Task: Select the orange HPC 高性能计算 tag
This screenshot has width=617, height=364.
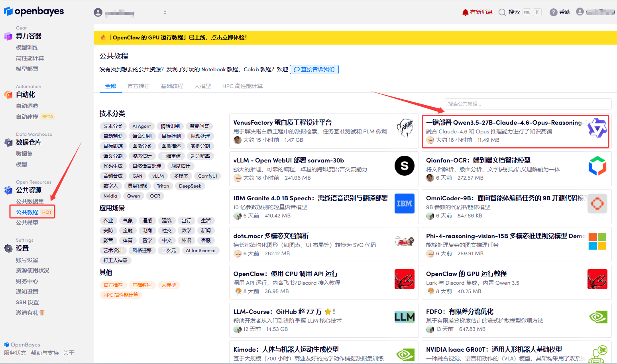Action: (x=121, y=295)
